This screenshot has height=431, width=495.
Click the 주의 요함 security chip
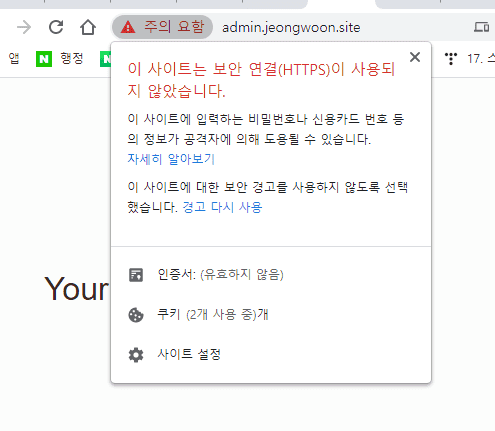[x=162, y=27]
